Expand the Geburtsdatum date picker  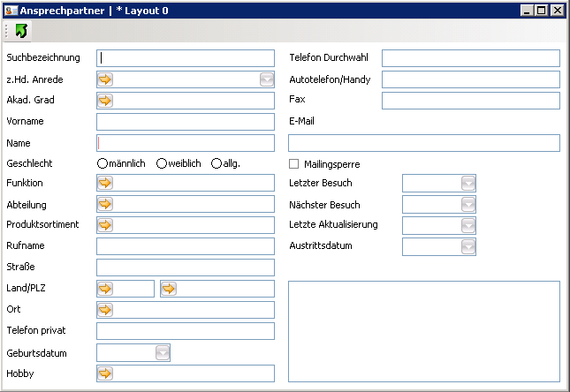pos(163,353)
